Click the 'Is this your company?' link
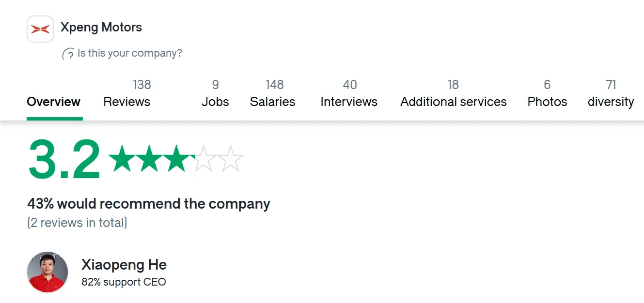Viewport: 644px width, 303px height. click(130, 53)
